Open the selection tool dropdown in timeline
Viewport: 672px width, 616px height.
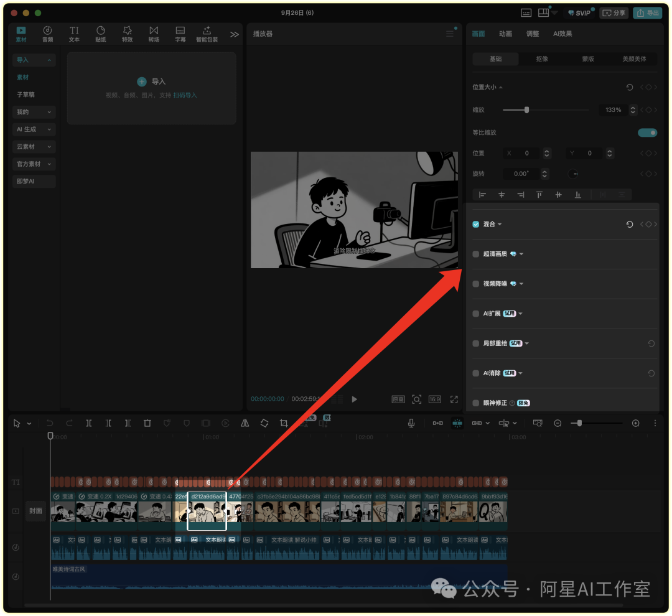(29, 424)
